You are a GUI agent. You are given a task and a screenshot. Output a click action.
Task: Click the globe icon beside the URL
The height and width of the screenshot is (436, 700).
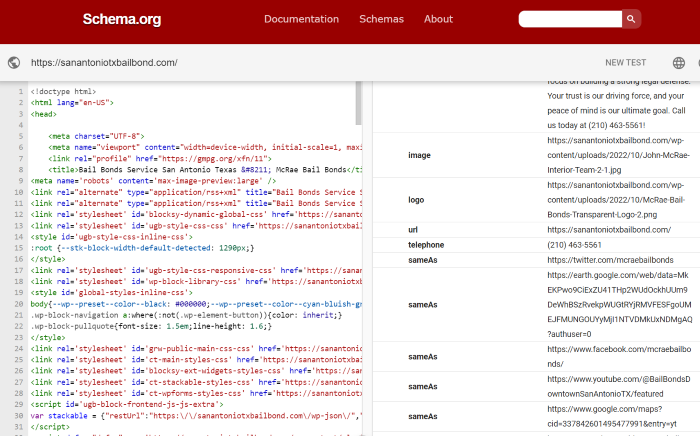pos(14,62)
